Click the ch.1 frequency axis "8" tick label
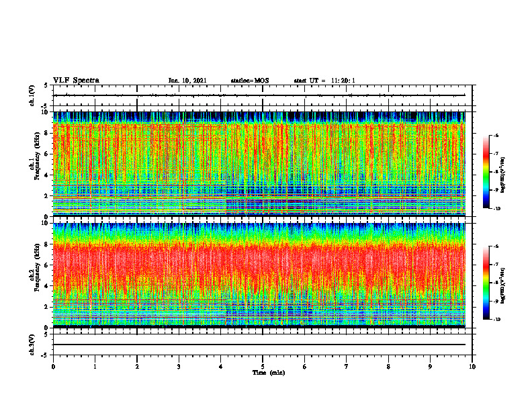532x411 pixels. 47,133
